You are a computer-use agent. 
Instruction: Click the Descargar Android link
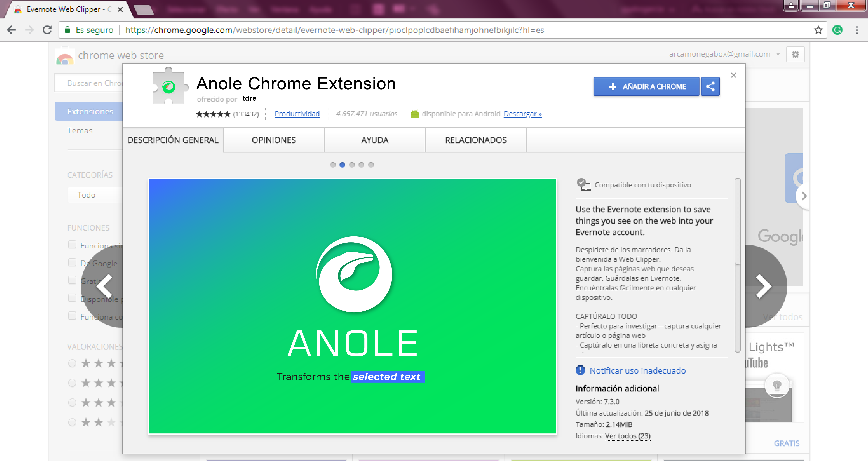(523, 114)
